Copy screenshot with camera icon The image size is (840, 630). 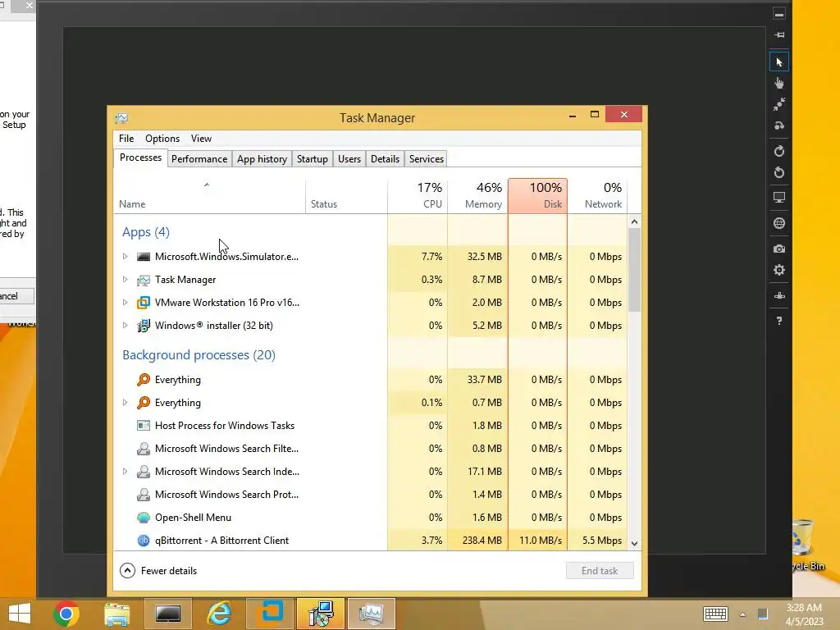coord(779,249)
